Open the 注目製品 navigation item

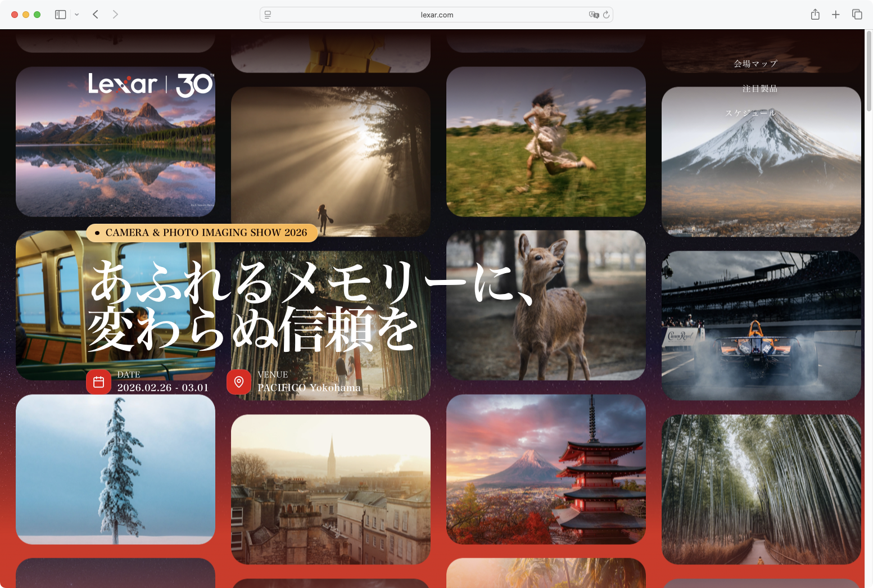[760, 88]
